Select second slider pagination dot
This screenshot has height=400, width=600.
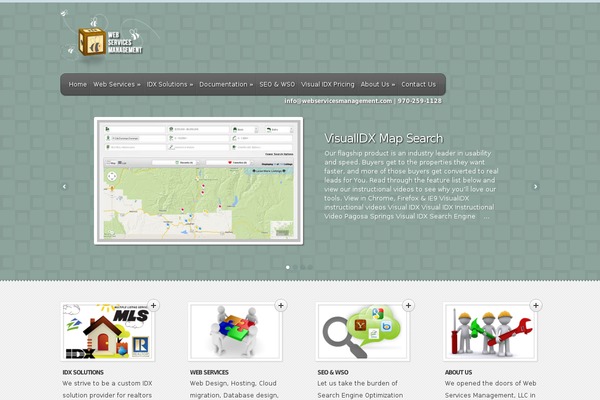(295, 267)
